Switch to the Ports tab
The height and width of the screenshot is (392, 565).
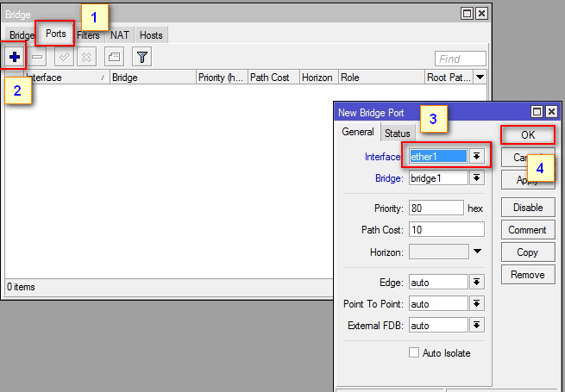(x=56, y=34)
